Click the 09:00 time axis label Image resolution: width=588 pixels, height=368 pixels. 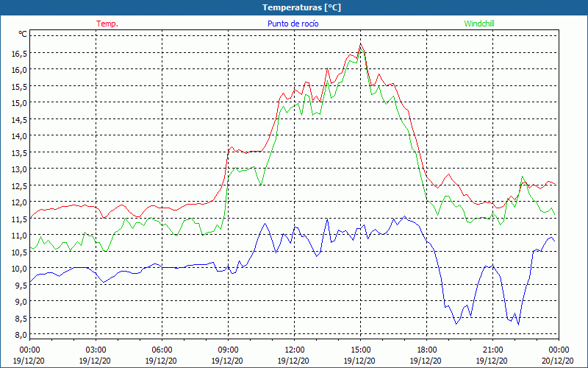228,350
